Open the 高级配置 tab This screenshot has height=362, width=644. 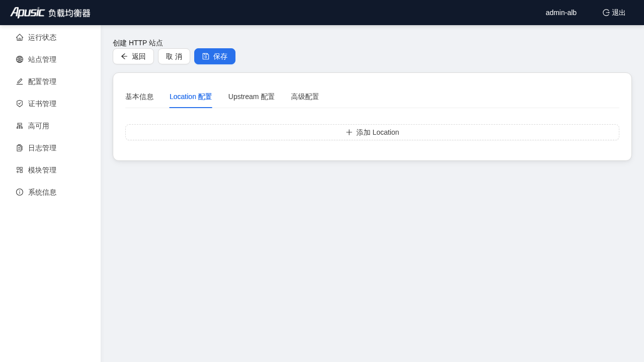point(305,97)
